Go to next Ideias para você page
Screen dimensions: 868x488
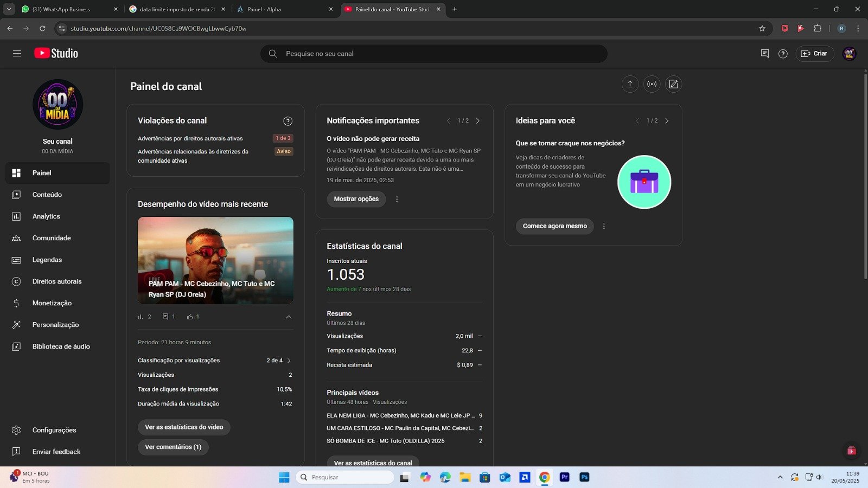click(x=667, y=121)
